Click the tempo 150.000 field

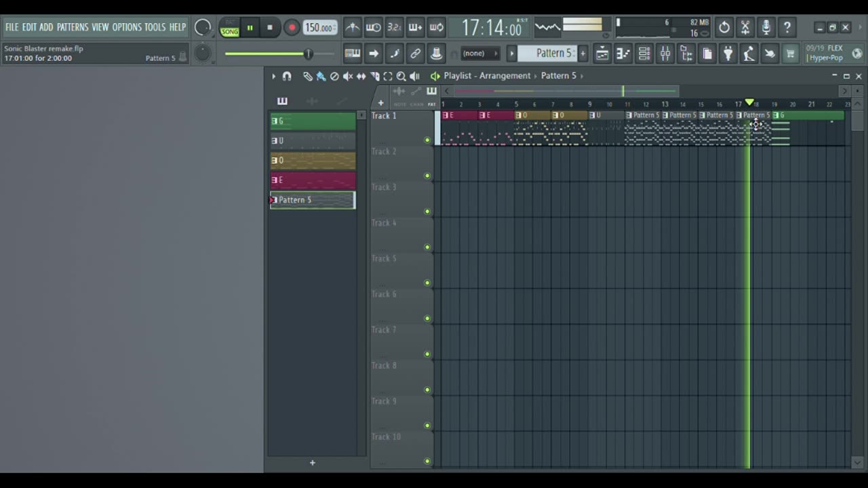(x=319, y=28)
